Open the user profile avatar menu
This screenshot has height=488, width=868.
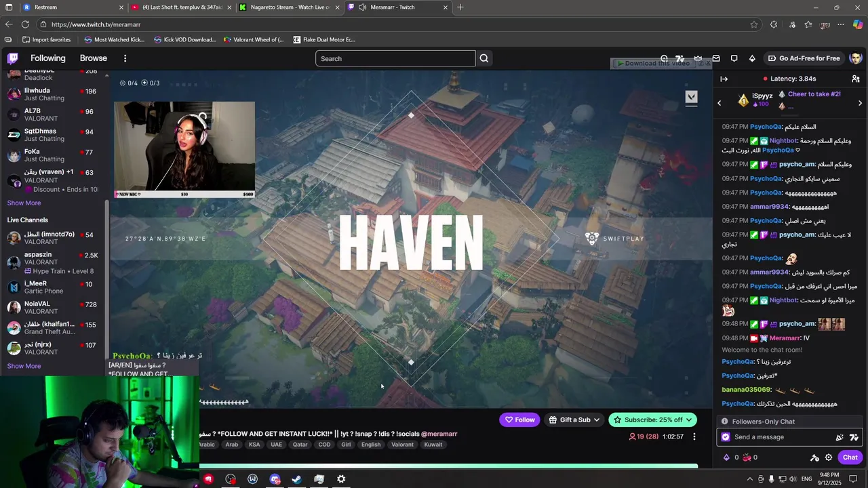[855, 58]
